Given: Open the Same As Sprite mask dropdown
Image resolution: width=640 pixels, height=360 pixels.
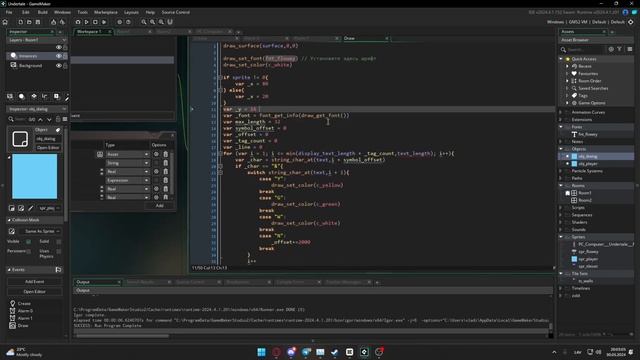Looking at the screenshot, I should pos(40,231).
